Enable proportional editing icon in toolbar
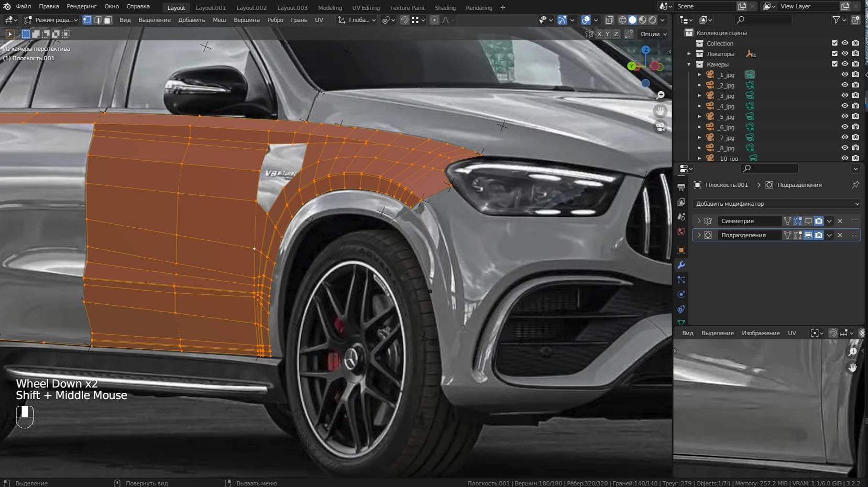This screenshot has height=487, width=868. click(x=434, y=20)
